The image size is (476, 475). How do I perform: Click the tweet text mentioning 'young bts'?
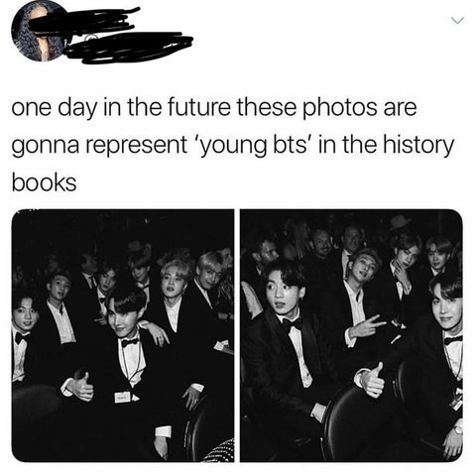pyautogui.click(x=233, y=145)
